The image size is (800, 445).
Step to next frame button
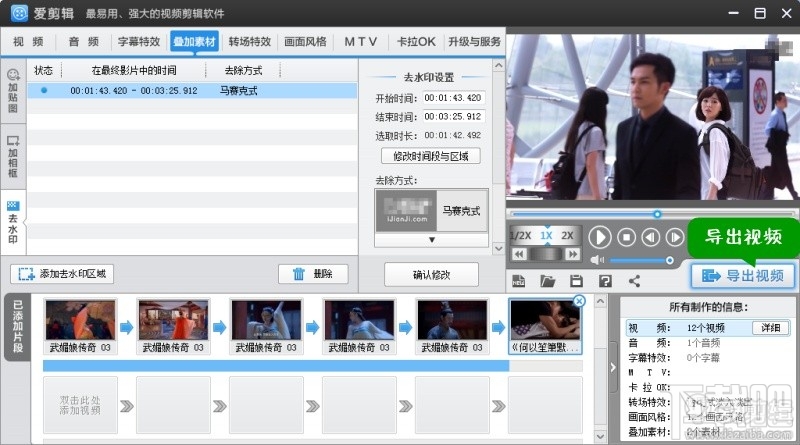674,237
